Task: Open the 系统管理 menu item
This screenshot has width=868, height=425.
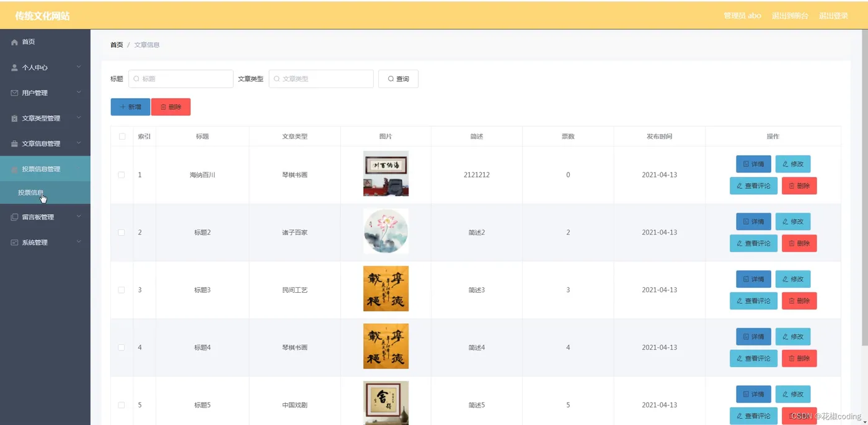Action: (x=45, y=243)
